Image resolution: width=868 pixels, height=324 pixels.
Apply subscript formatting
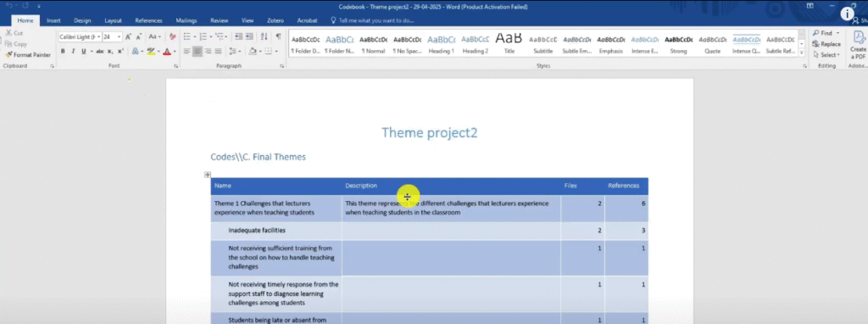click(110, 52)
